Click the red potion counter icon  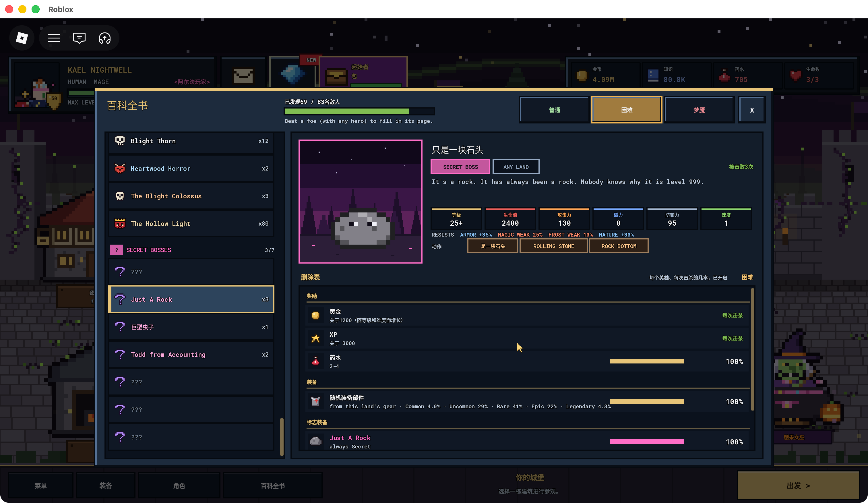(724, 75)
